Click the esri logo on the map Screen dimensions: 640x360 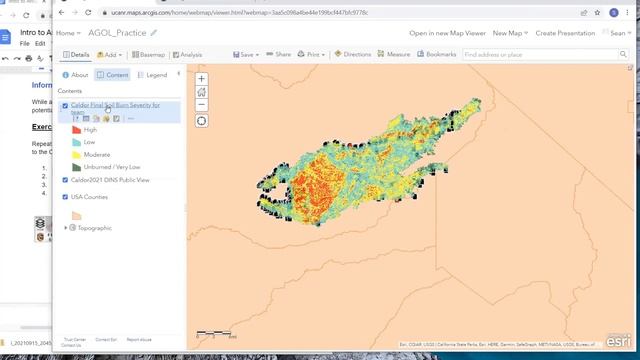click(x=618, y=341)
